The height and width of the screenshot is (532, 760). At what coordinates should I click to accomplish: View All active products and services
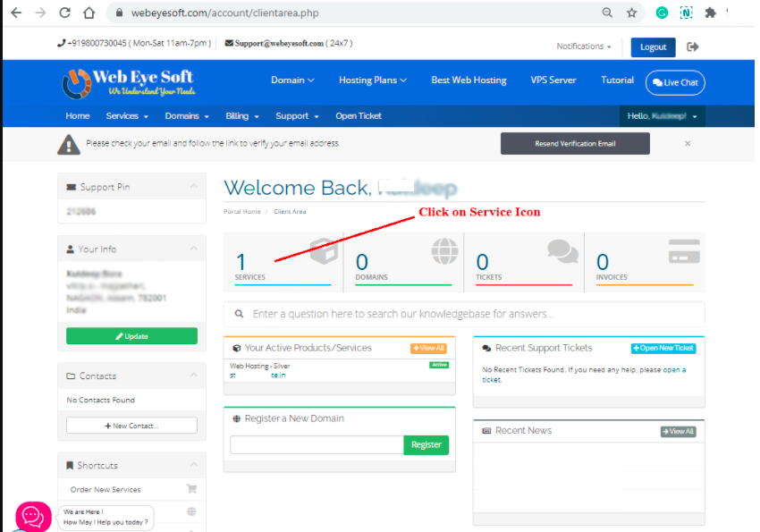point(428,349)
